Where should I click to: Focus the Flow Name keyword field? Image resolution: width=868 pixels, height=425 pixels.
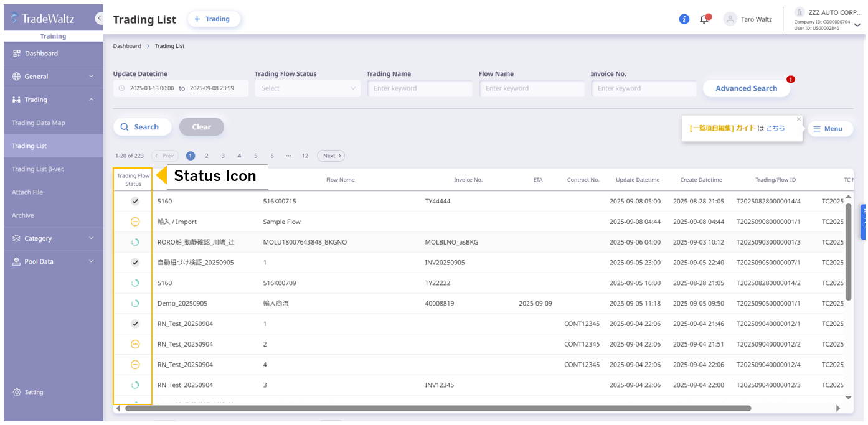coord(532,88)
